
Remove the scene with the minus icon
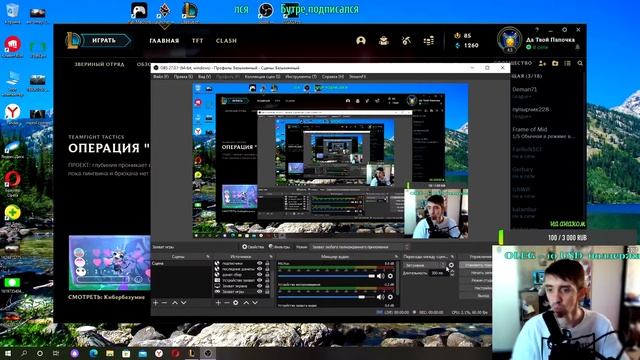pos(164,302)
